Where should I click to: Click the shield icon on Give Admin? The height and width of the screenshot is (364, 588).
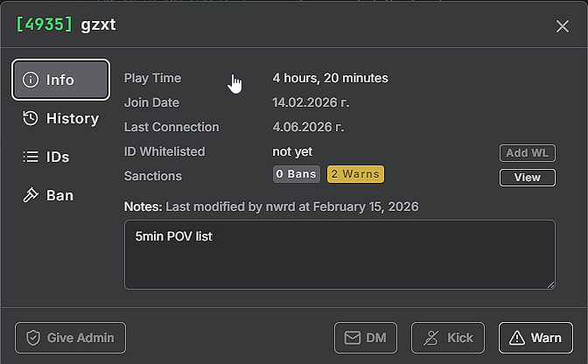[x=33, y=338]
